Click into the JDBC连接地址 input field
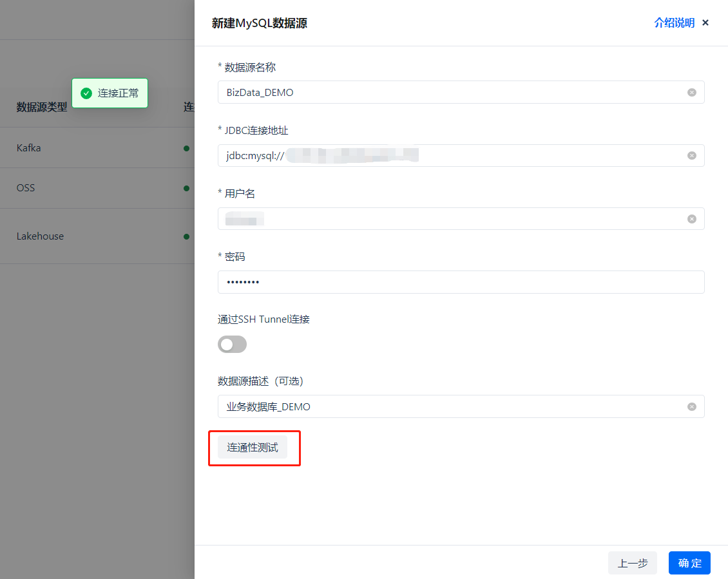This screenshot has width=728, height=579. click(x=548, y=155)
